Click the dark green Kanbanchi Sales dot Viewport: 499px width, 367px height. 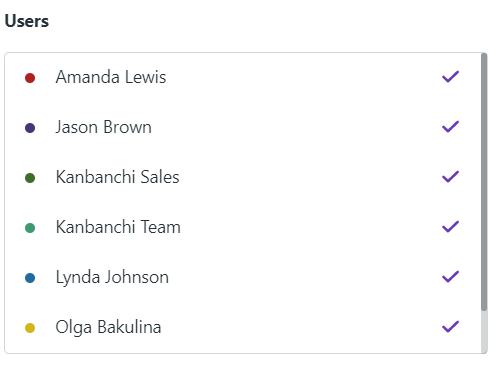(30, 178)
